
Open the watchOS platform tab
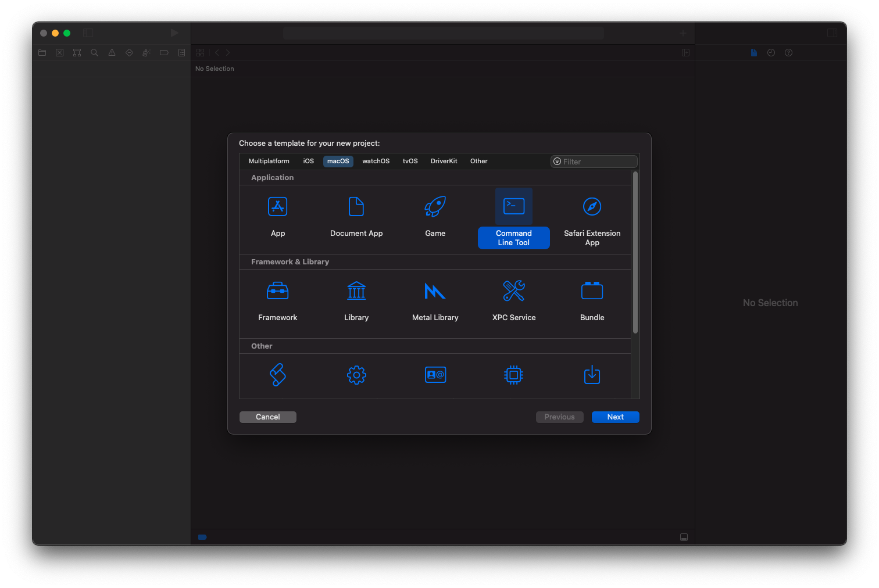[376, 162]
